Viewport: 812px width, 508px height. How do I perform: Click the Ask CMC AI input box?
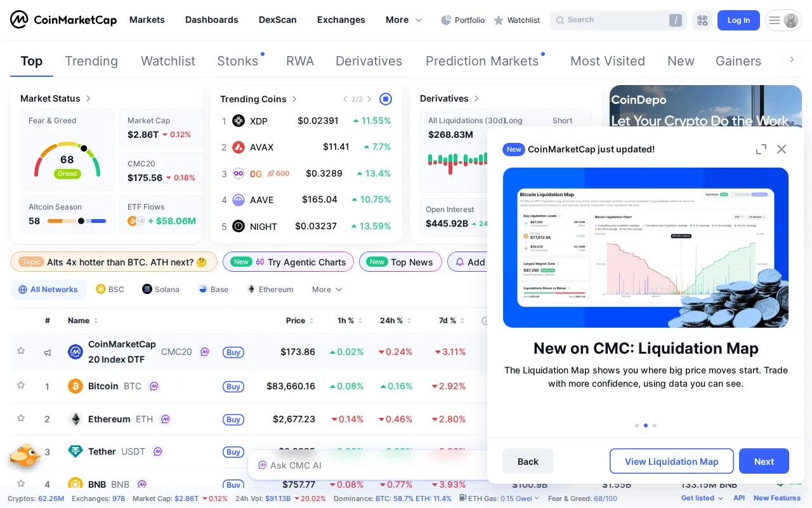tap(367, 465)
